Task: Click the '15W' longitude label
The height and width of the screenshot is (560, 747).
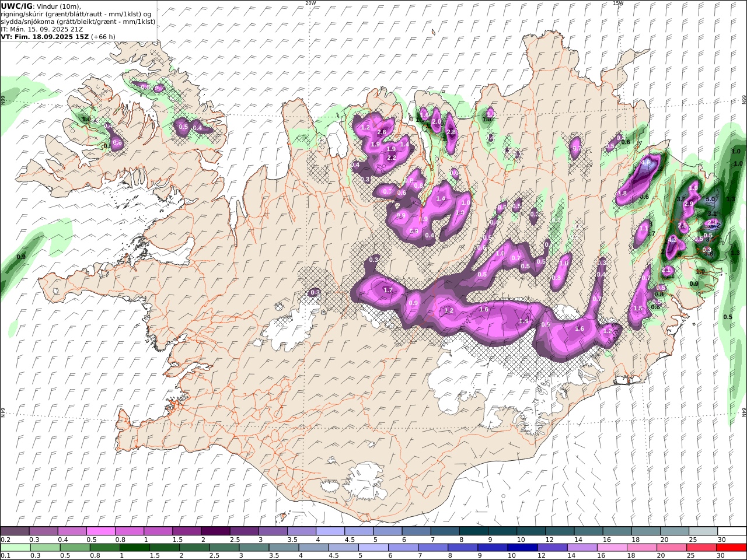Action: click(618, 3)
